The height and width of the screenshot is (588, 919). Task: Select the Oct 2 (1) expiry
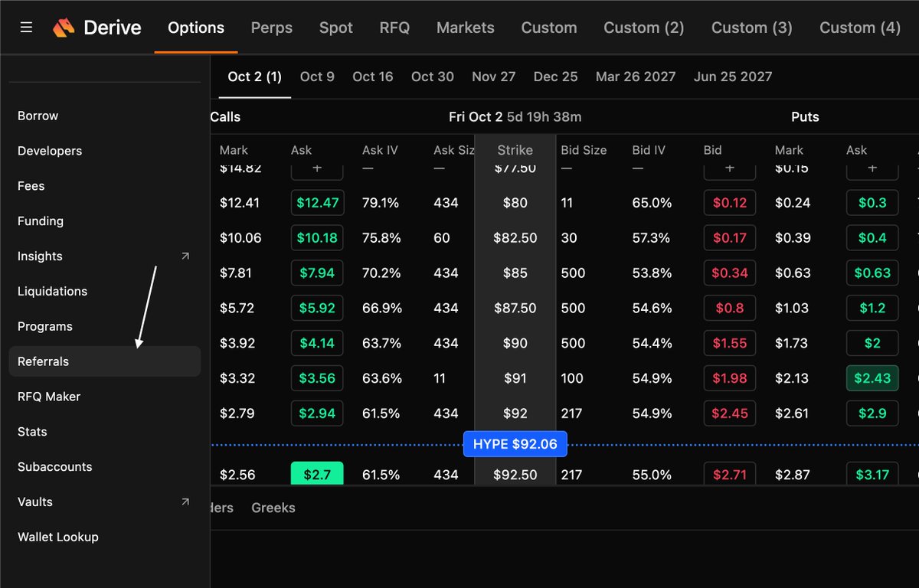(x=255, y=77)
